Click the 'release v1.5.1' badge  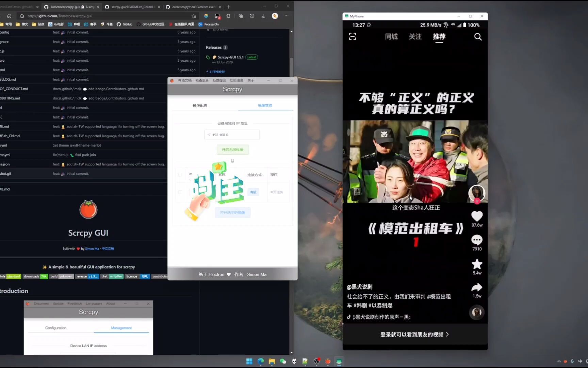click(x=87, y=276)
